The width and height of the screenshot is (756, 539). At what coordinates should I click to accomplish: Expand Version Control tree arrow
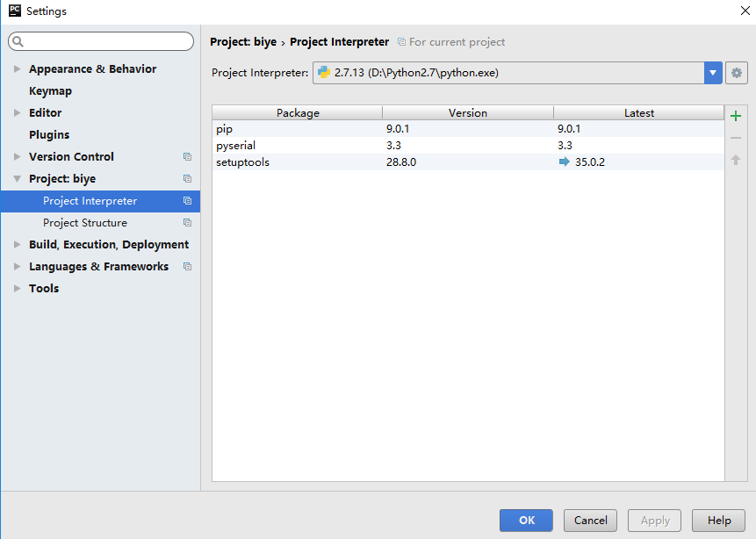point(17,156)
